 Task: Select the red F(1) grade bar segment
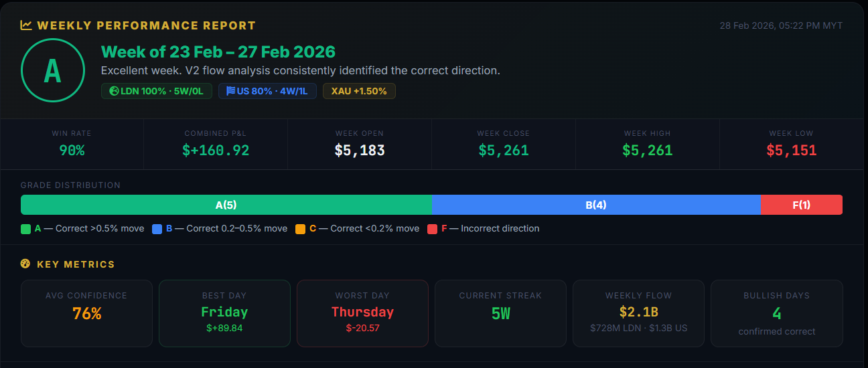[x=801, y=205]
